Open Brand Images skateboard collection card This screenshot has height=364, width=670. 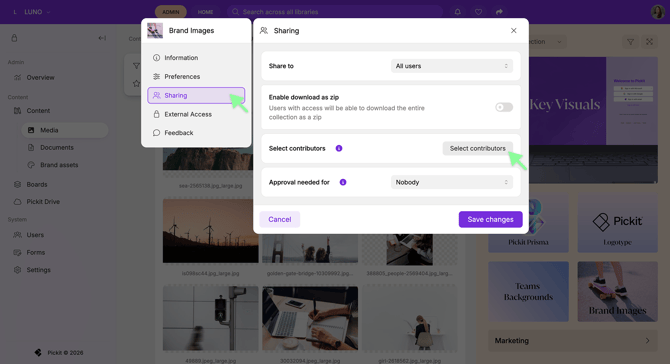617,291
